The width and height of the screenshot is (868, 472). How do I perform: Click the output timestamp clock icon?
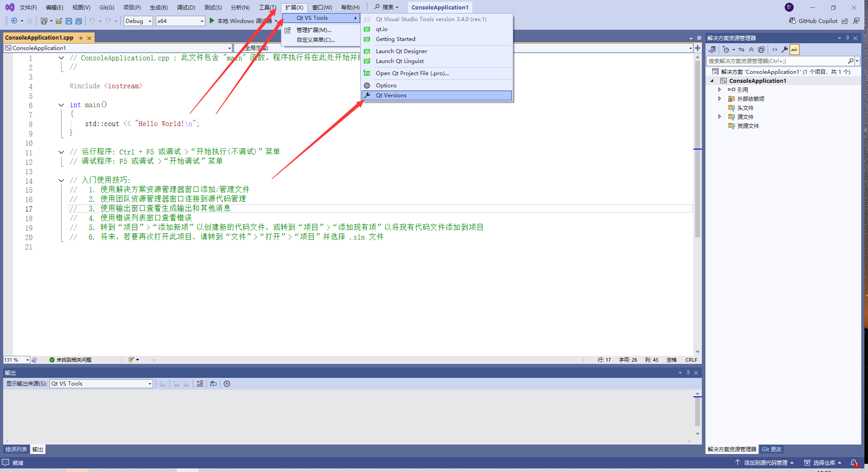(227, 384)
